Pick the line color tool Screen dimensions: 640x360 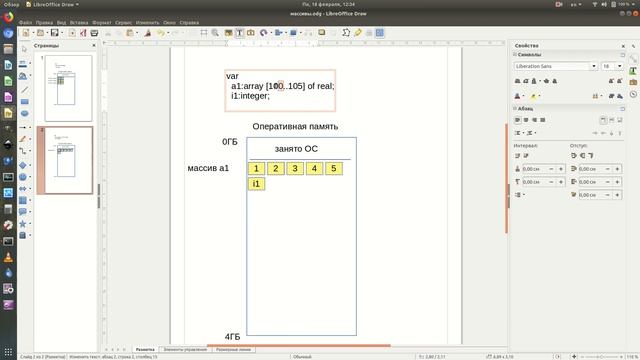click(x=23, y=64)
